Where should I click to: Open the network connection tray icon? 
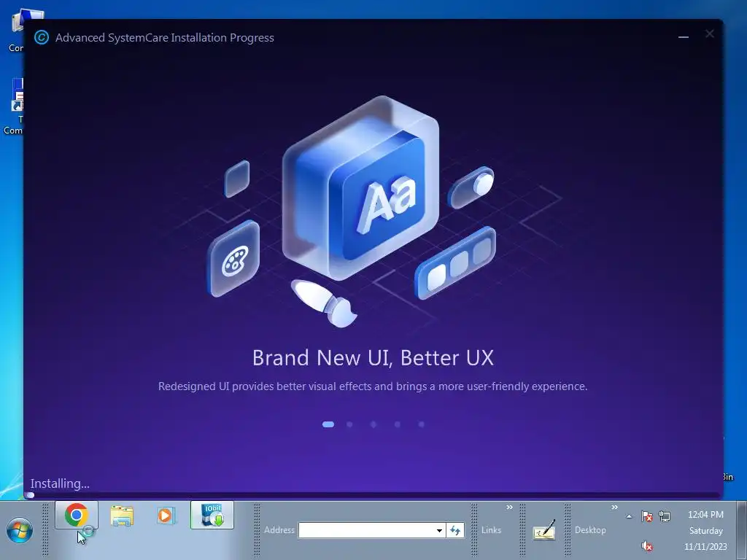coord(665,516)
